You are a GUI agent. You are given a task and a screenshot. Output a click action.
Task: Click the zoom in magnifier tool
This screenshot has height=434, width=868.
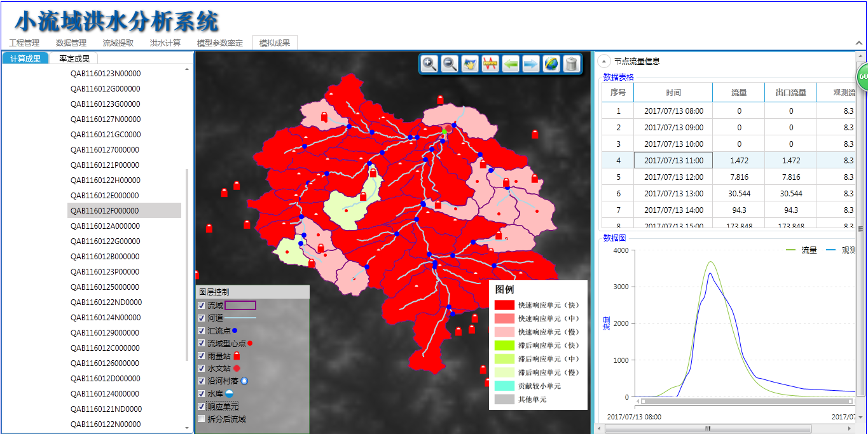[x=430, y=64]
